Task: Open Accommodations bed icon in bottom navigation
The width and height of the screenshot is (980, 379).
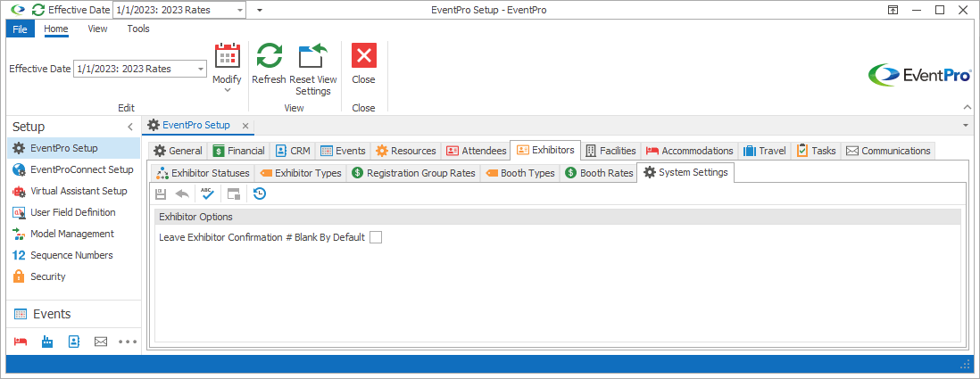Action: point(21,342)
